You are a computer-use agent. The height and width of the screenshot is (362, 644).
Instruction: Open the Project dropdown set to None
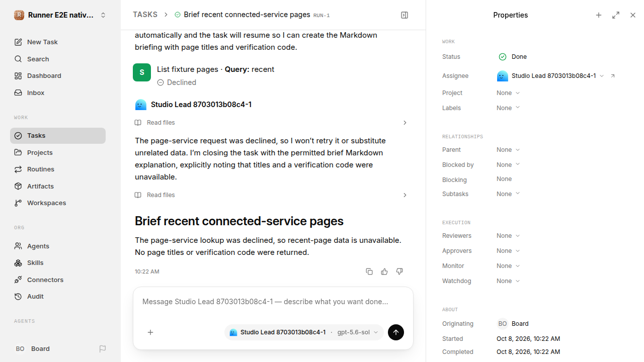[508, 93]
